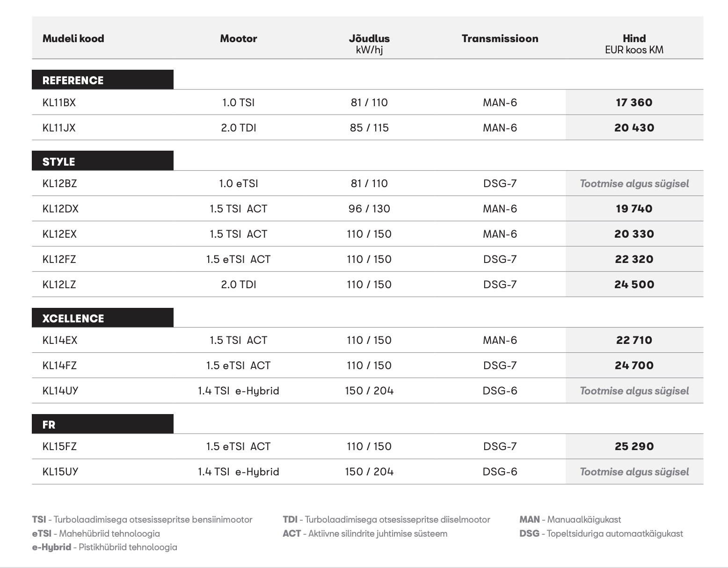The width and height of the screenshot is (728, 568).
Task: Select the KL12LZ 2.0 TDI row
Action: point(367,284)
